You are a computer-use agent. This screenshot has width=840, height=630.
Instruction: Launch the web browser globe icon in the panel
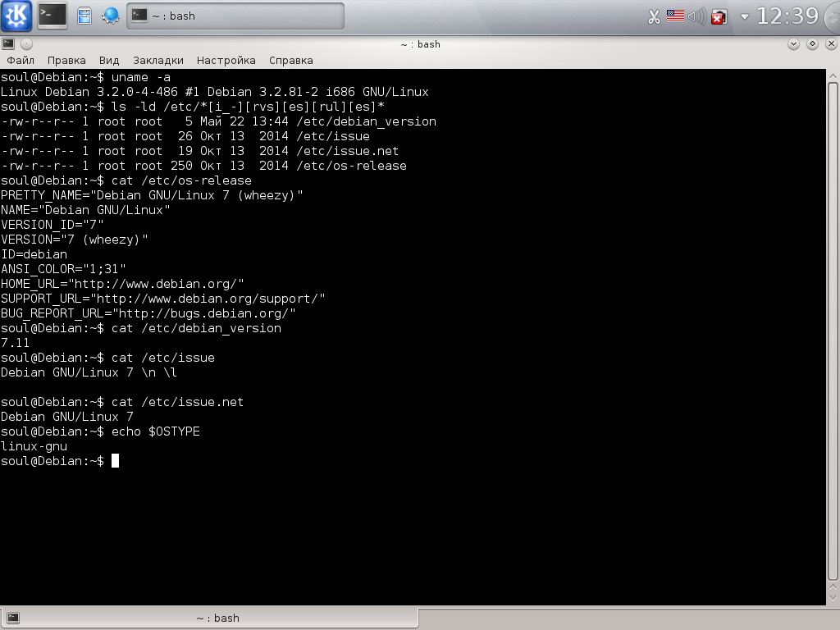[x=111, y=16]
